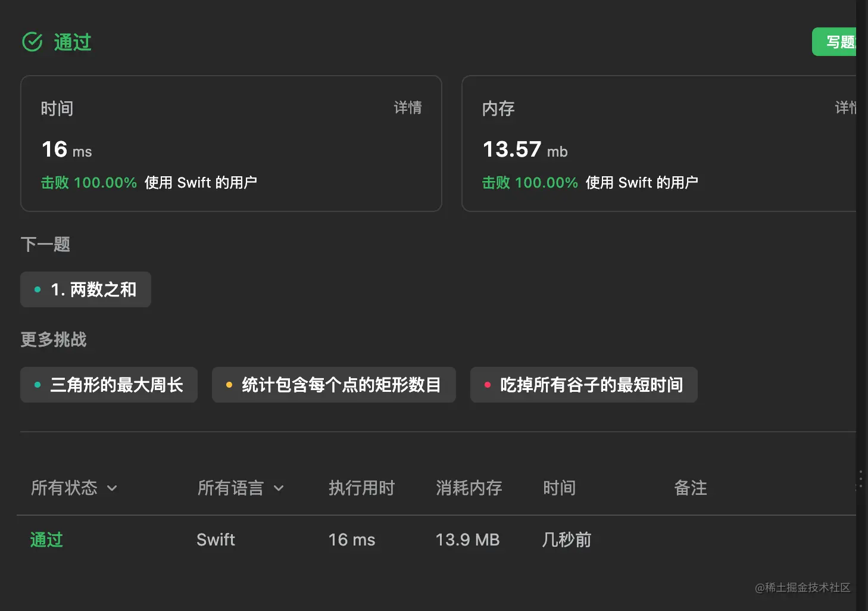Click the yellow dot on 统计包含每个点的矩形数目 chip
The width and height of the screenshot is (868, 611).
point(229,385)
